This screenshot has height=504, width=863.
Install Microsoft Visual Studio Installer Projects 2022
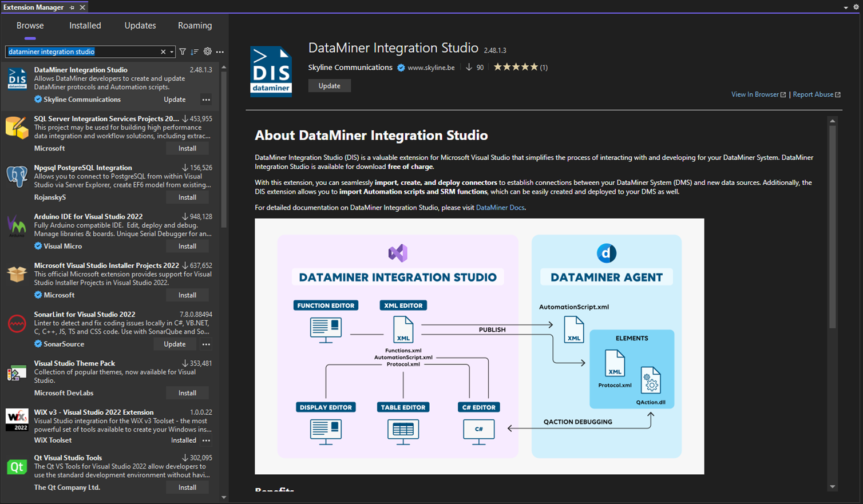187,295
